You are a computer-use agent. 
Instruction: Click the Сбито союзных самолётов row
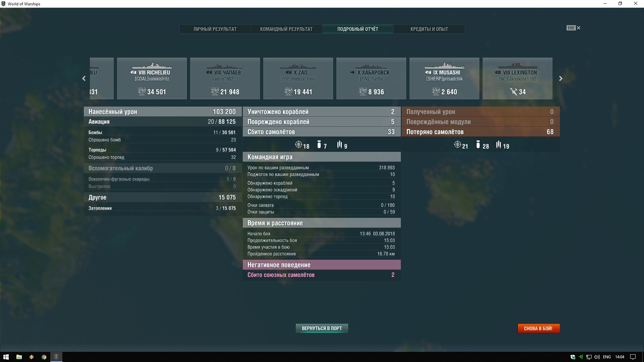(322, 275)
